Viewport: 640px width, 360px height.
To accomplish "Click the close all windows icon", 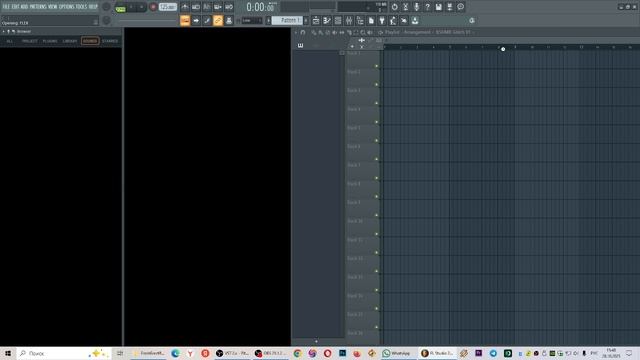I will point(404,20).
